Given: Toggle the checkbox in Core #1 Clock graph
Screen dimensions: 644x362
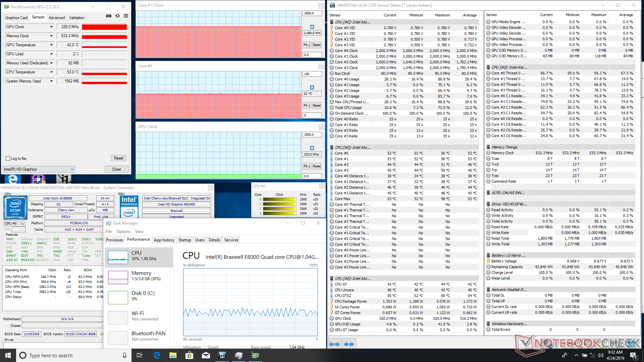Looking at the screenshot, I should tap(312, 27).
